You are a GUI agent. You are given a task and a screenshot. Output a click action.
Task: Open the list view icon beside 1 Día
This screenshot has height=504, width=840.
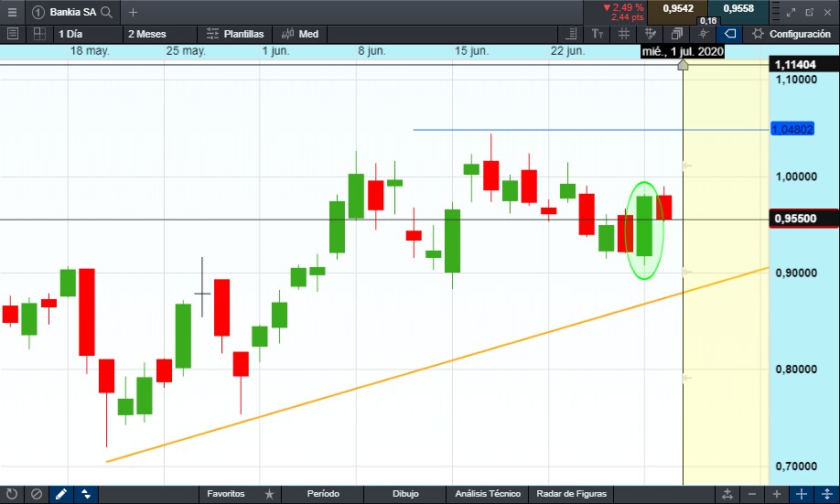coord(13,34)
